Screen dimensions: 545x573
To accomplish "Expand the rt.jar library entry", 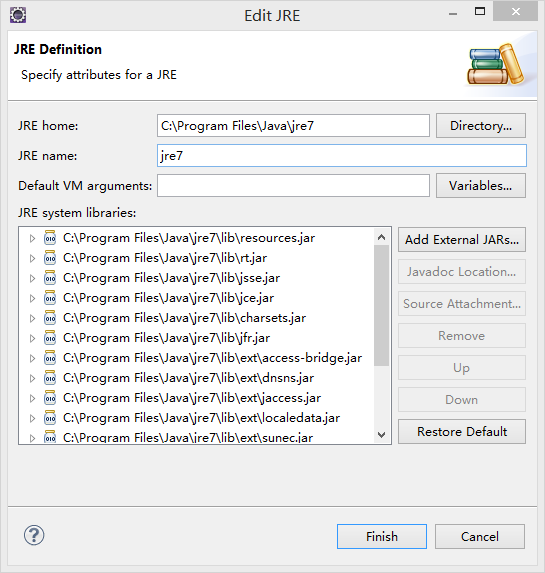I will tap(32, 259).
